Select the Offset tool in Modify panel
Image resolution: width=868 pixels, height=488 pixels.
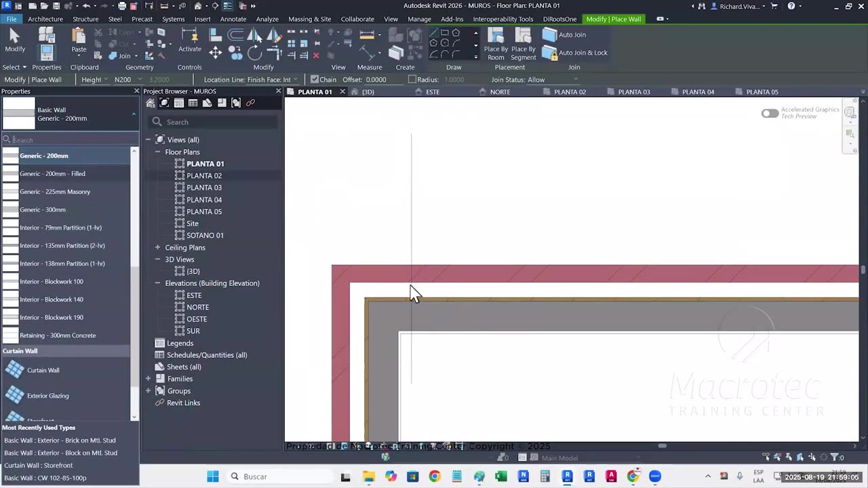point(235,35)
